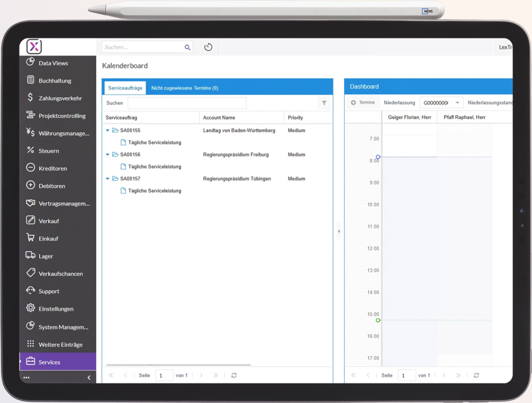Click the history clock icon in top bar
Viewport: 532px width, 403px height.
(x=208, y=47)
